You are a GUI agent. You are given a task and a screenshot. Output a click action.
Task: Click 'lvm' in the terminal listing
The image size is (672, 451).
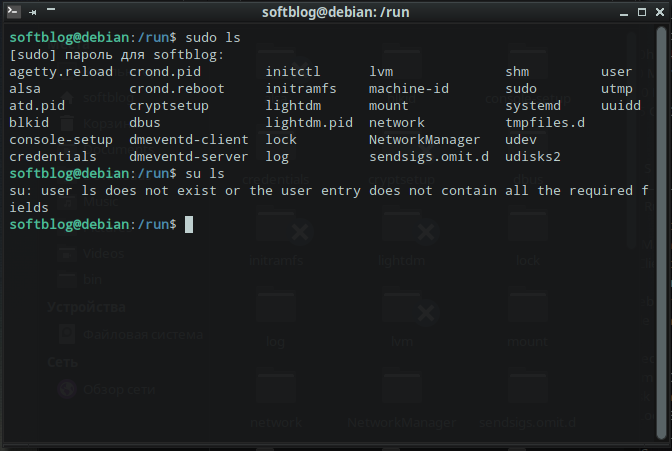click(x=381, y=72)
